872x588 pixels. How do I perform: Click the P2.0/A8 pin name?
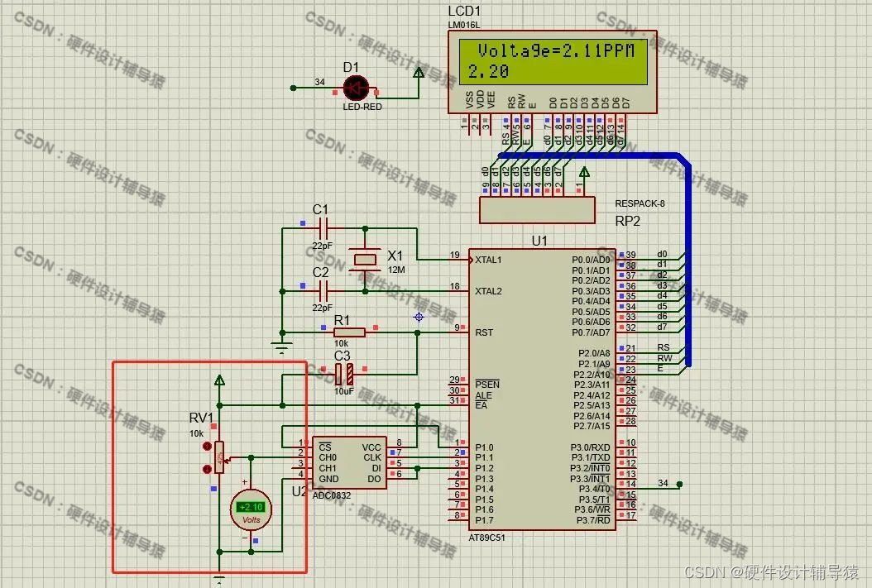click(594, 353)
